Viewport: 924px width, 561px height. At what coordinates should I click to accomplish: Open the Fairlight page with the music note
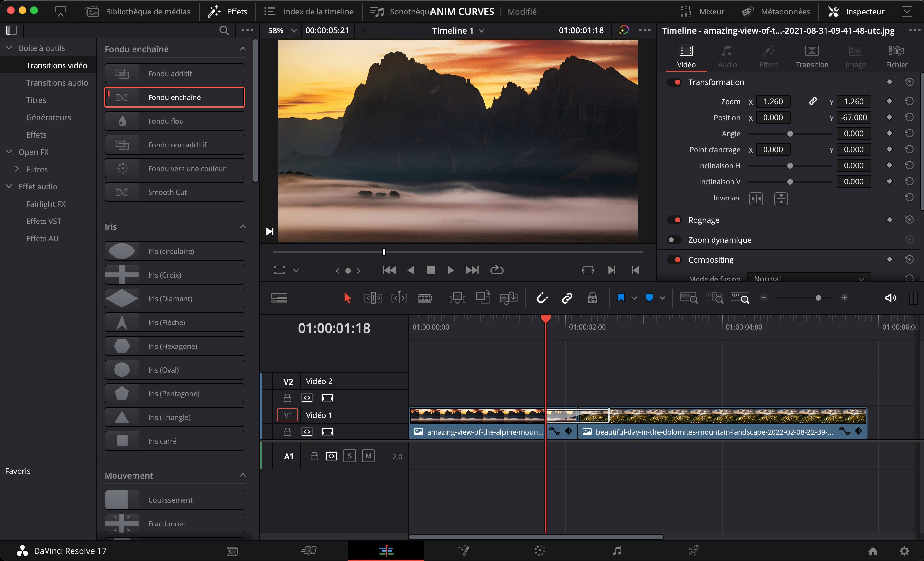pos(617,551)
